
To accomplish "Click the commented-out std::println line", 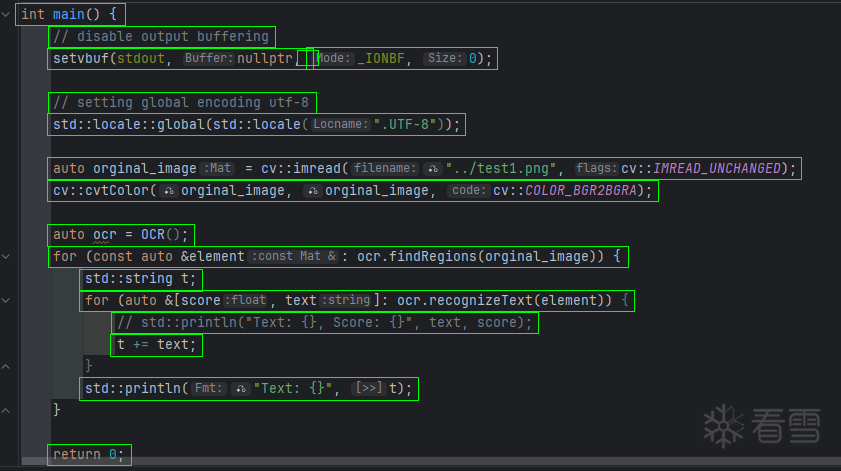I will 324,322.
